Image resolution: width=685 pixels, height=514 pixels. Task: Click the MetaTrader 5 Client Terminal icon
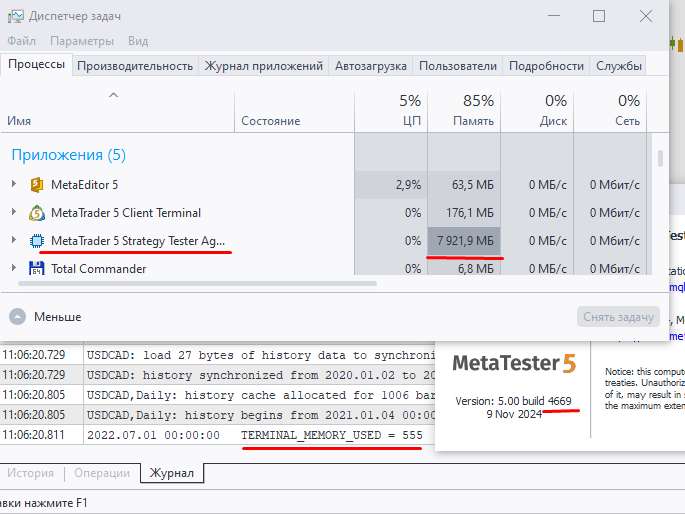[37, 213]
